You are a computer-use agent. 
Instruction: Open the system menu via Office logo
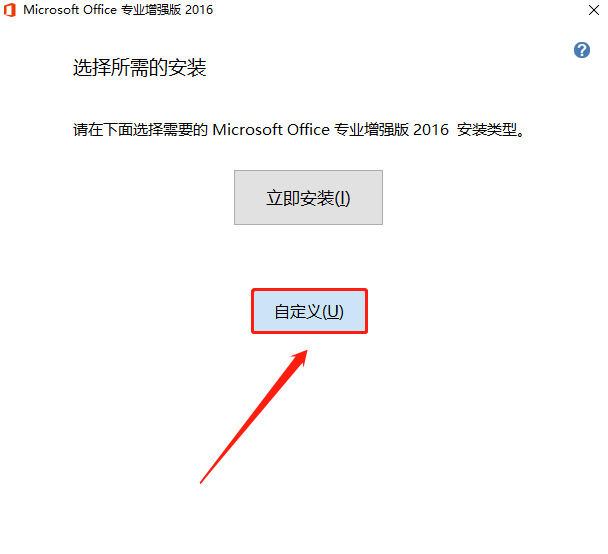tap(10, 10)
